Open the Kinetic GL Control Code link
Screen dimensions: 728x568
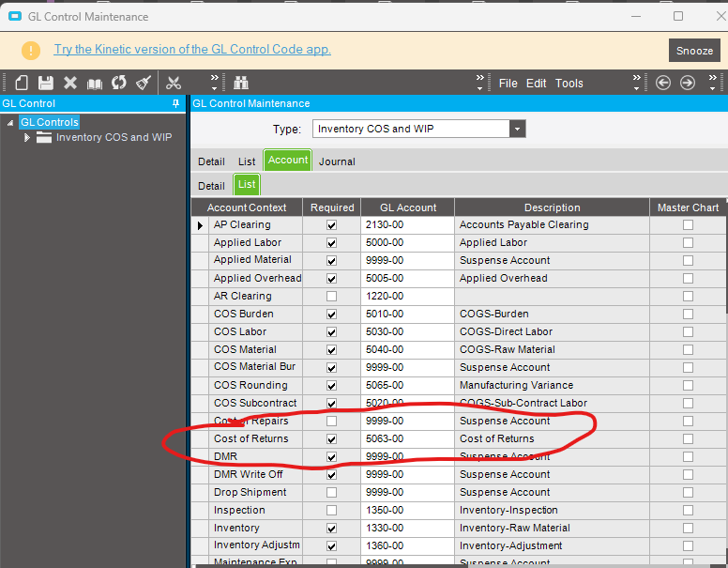point(192,49)
